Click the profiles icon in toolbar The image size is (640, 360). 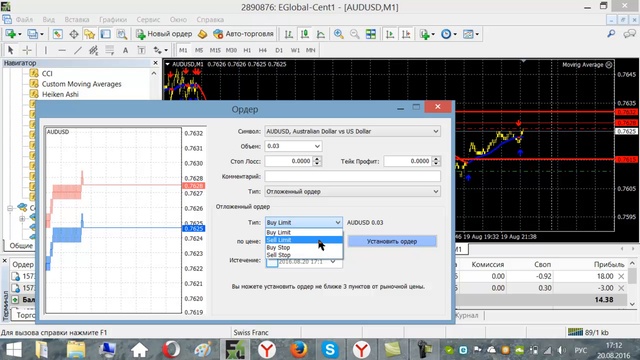[33, 34]
